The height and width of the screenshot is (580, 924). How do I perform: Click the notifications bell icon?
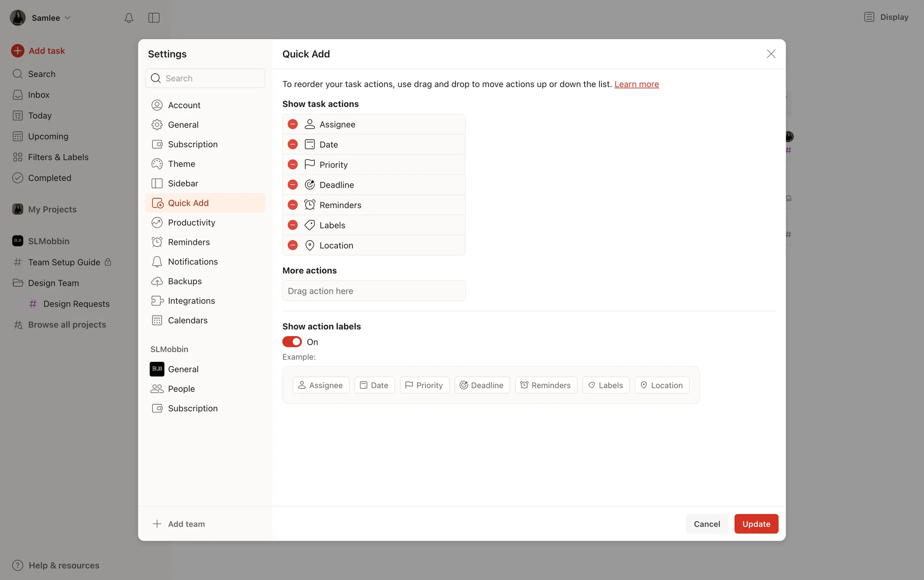(x=128, y=18)
